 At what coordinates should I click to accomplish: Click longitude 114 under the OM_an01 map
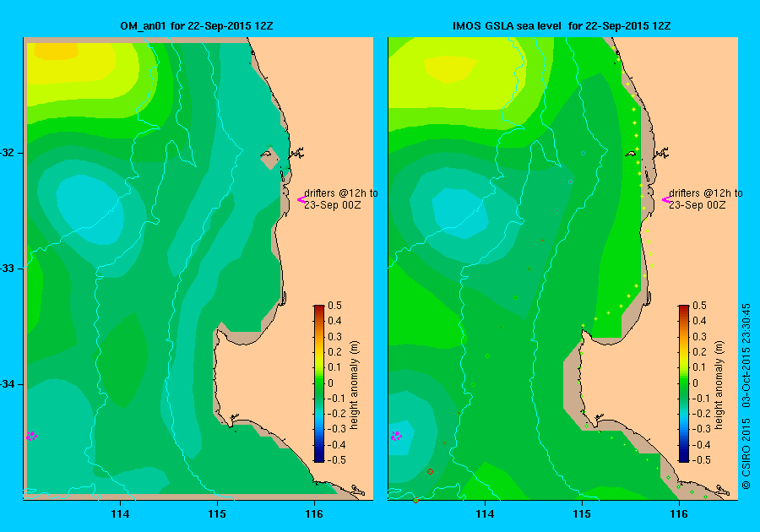pyautogui.click(x=120, y=514)
